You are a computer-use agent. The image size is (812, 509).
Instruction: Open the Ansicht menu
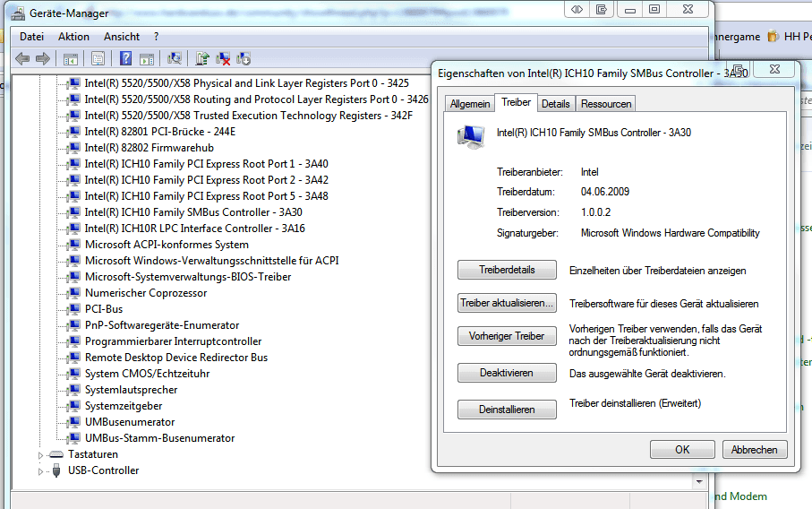(x=122, y=37)
